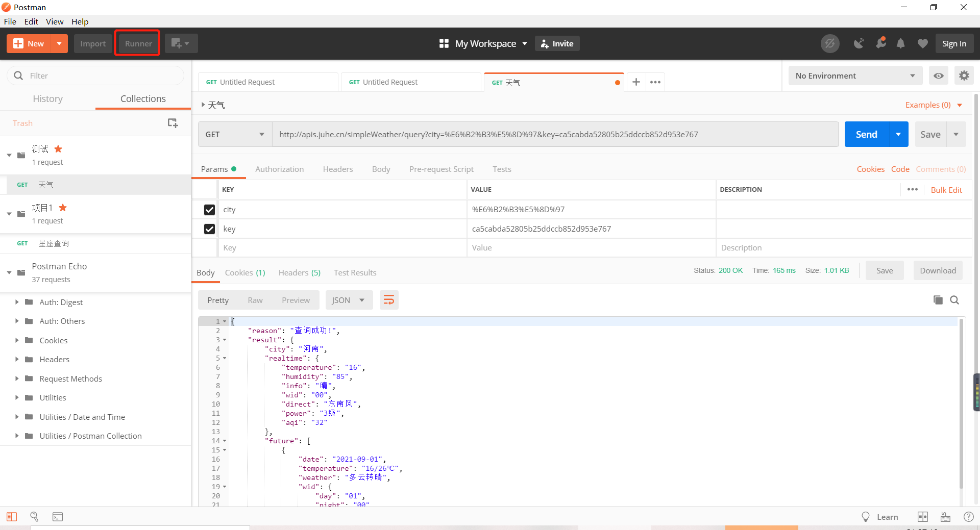Open the No Environment dropdown
Image resolution: width=980 pixels, height=530 pixels.
[855, 75]
